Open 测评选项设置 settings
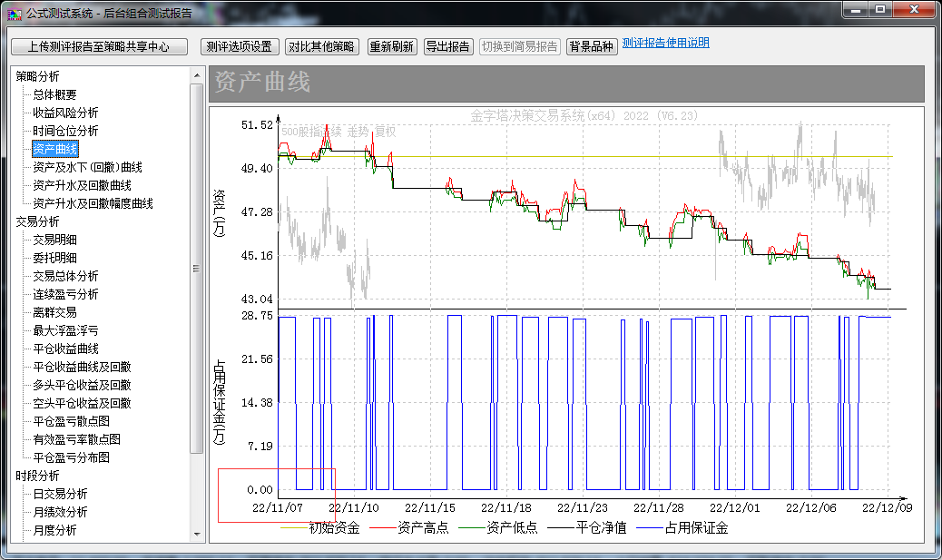Screen dimensions: 942x560 tap(239, 47)
